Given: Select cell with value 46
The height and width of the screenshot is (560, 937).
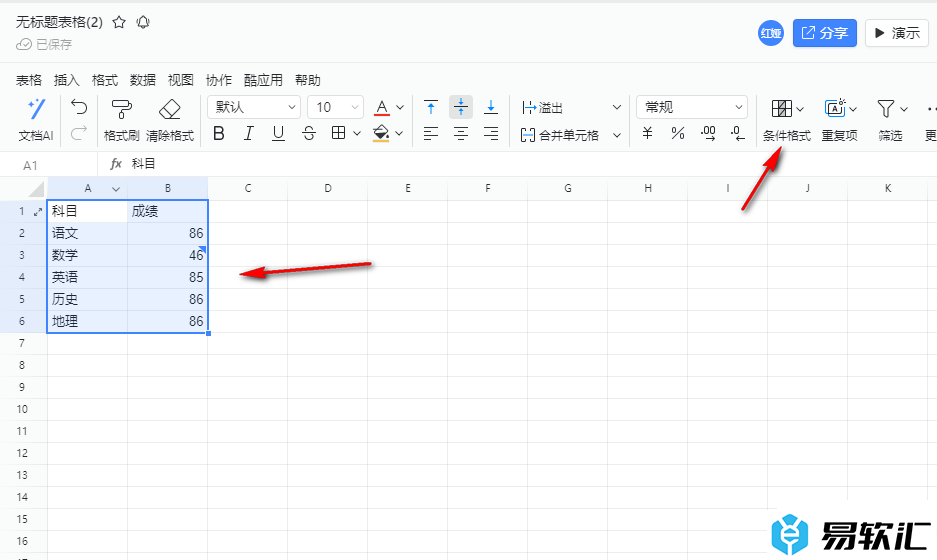Looking at the screenshot, I should 168,255.
